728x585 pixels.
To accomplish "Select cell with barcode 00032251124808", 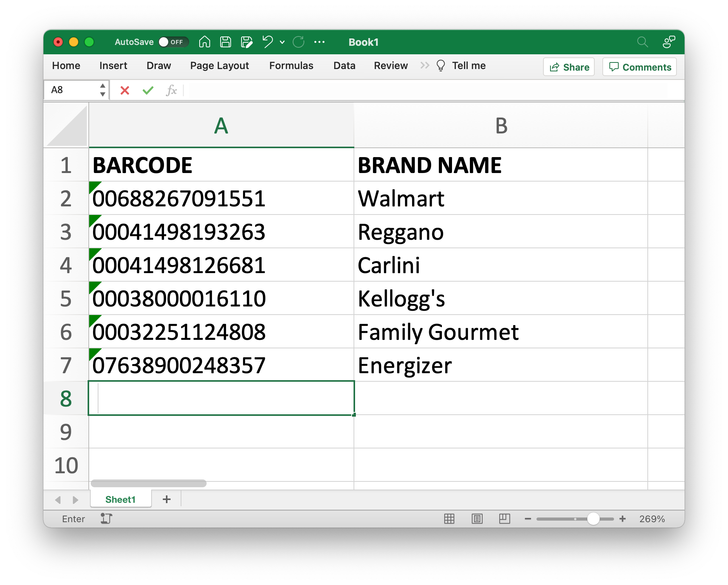I will click(x=221, y=332).
